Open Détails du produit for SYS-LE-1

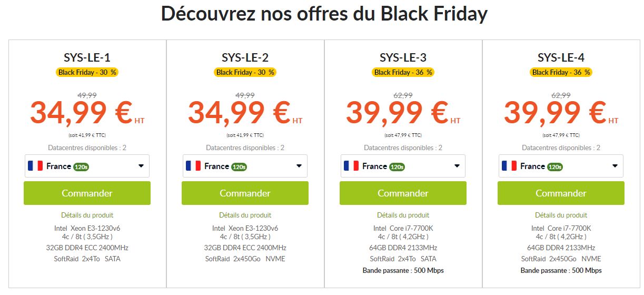point(87,215)
